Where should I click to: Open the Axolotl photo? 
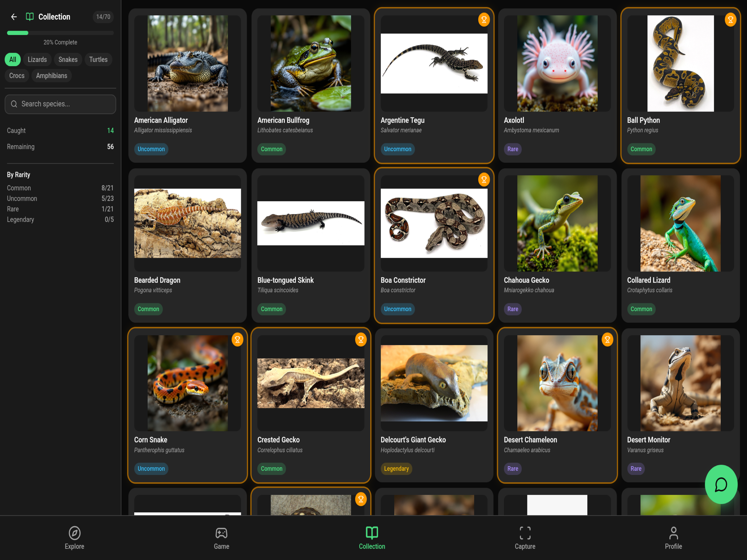(x=557, y=63)
